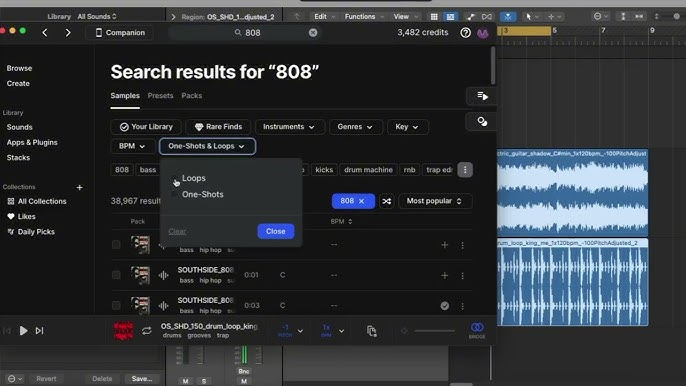Open the Genres filter dropdown
This screenshot has width=686, height=386.
point(355,127)
